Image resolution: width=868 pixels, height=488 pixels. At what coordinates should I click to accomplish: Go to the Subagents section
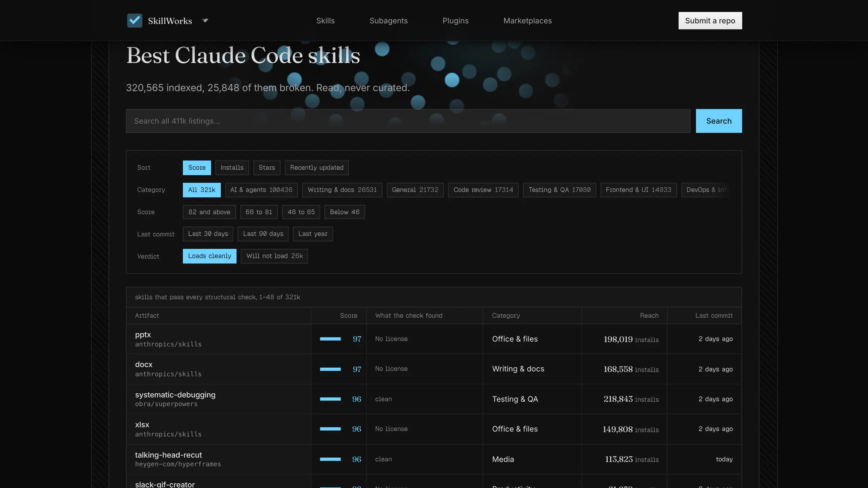pos(388,21)
